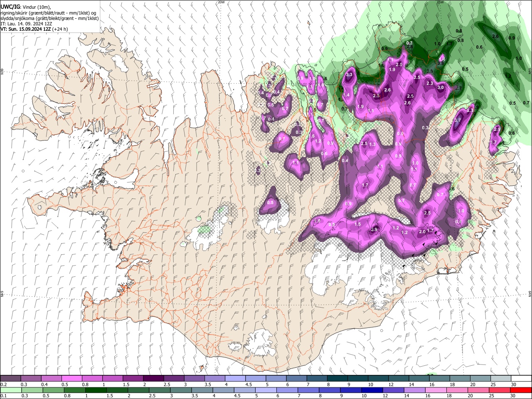
Task: Pick the 0.8 magenta swatch in upper legend row
Action: pyautogui.click(x=92, y=379)
